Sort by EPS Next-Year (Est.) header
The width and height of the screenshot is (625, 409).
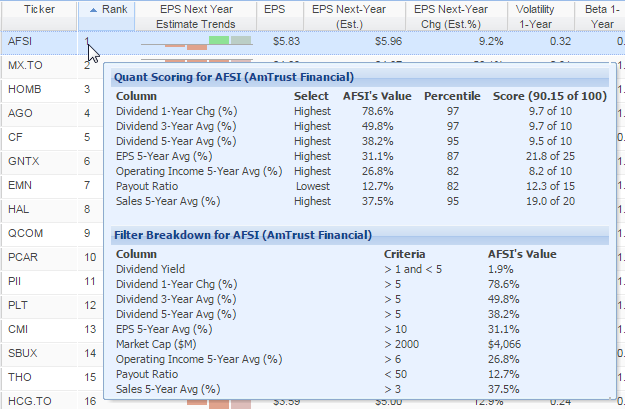tap(354, 16)
